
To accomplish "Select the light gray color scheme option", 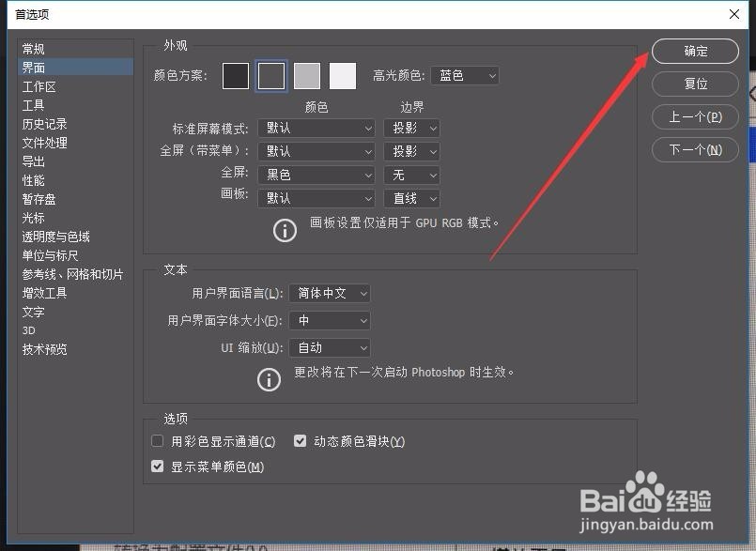I will pos(306,75).
